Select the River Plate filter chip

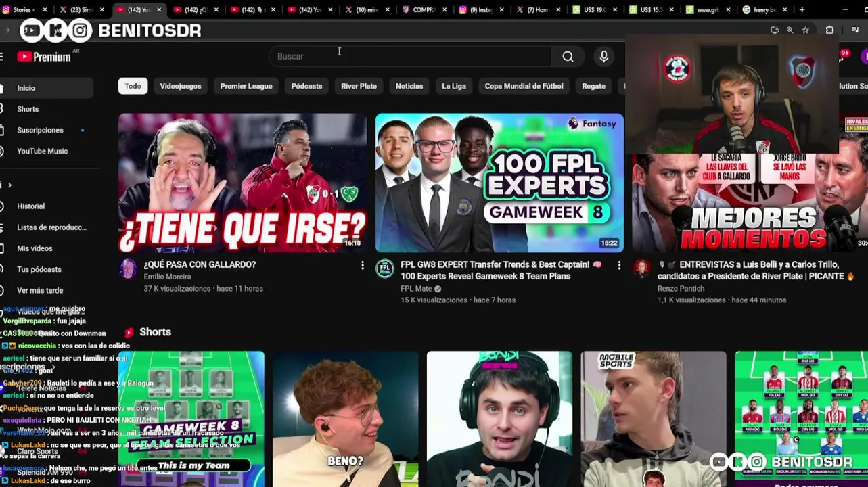[x=359, y=86]
